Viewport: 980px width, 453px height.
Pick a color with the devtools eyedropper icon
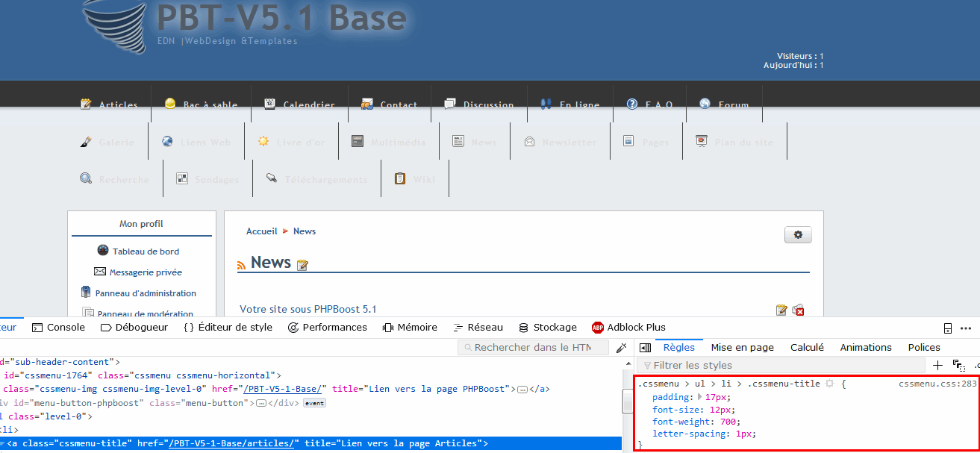(621, 348)
